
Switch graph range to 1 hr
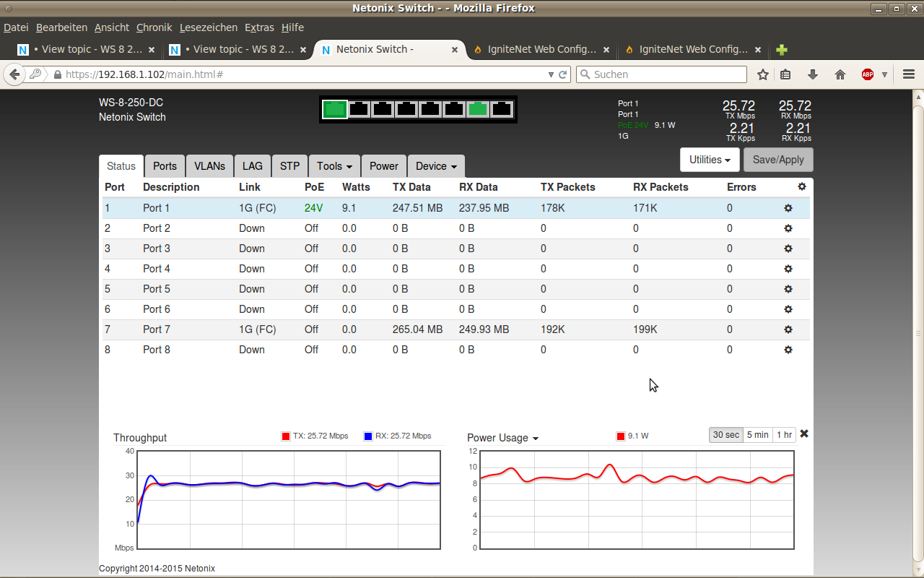coord(785,435)
